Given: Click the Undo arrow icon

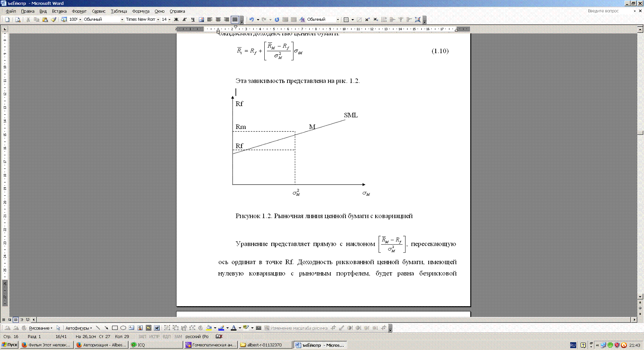Looking at the screenshot, I should pyautogui.click(x=251, y=20).
